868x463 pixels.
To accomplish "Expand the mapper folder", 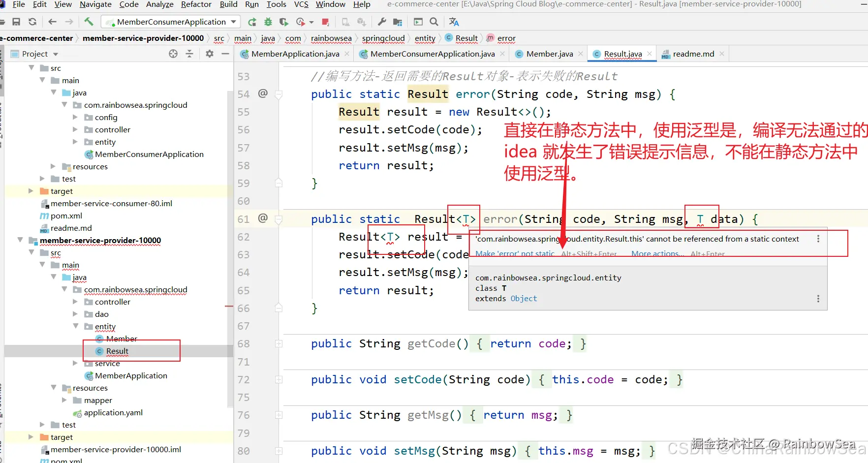I will tap(64, 400).
